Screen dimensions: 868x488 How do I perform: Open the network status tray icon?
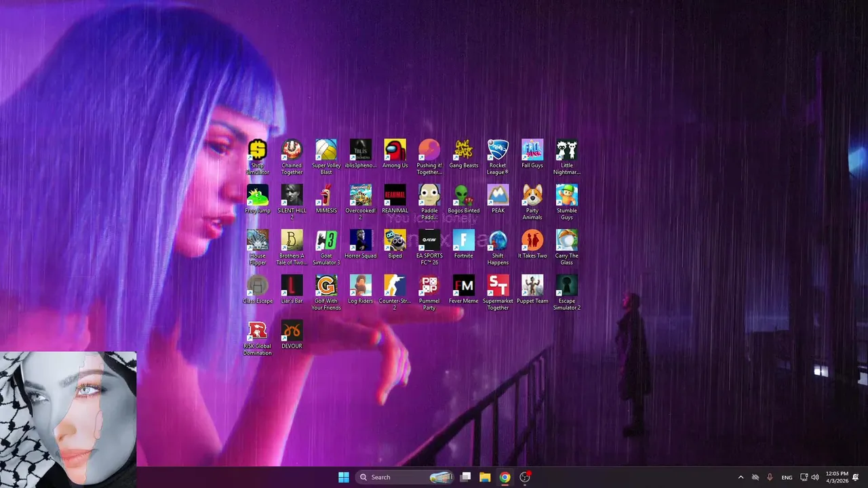click(x=804, y=477)
